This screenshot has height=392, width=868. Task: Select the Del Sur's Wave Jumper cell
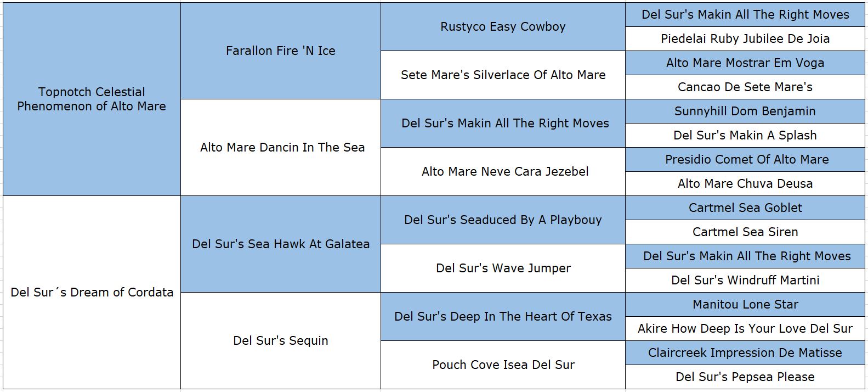(x=503, y=268)
